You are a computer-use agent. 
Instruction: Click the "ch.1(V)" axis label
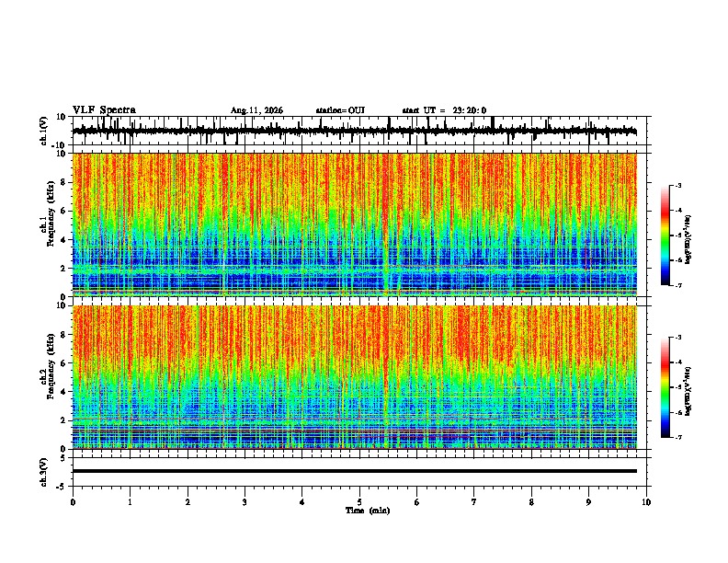[x=44, y=131]
